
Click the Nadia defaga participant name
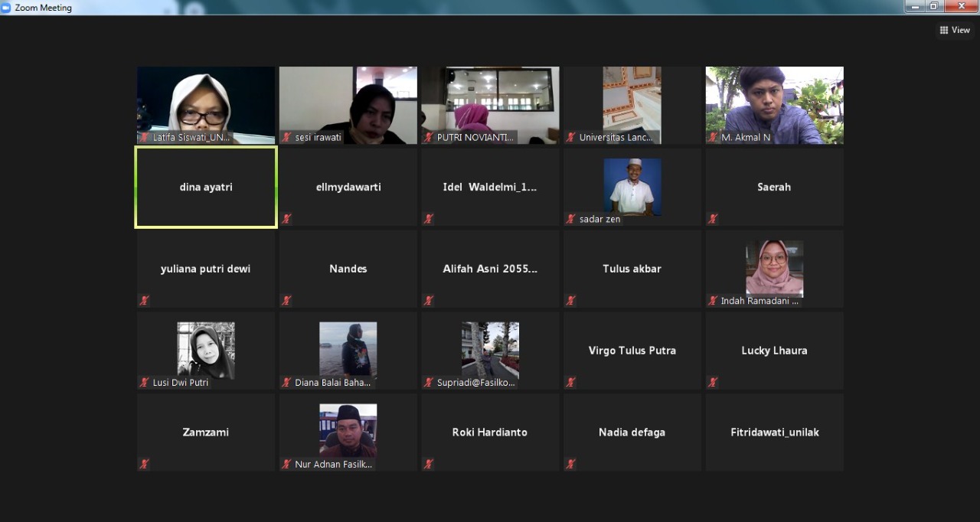pyautogui.click(x=632, y=432)
